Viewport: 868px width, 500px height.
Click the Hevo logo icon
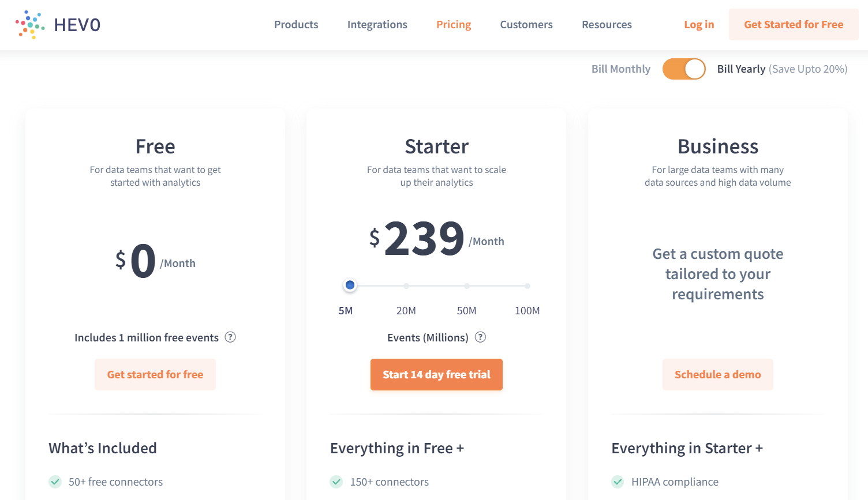click(x=30, y=25)
